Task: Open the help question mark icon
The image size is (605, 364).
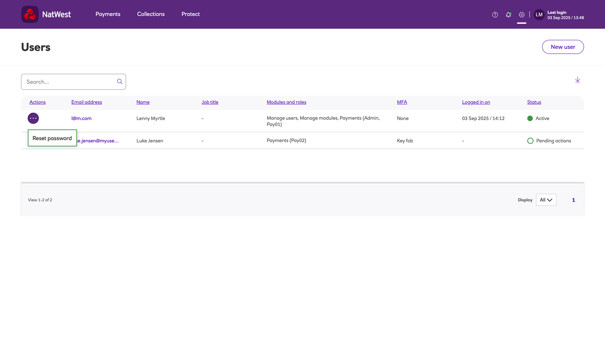Action: pyautogui.click(x=495, y=15)
